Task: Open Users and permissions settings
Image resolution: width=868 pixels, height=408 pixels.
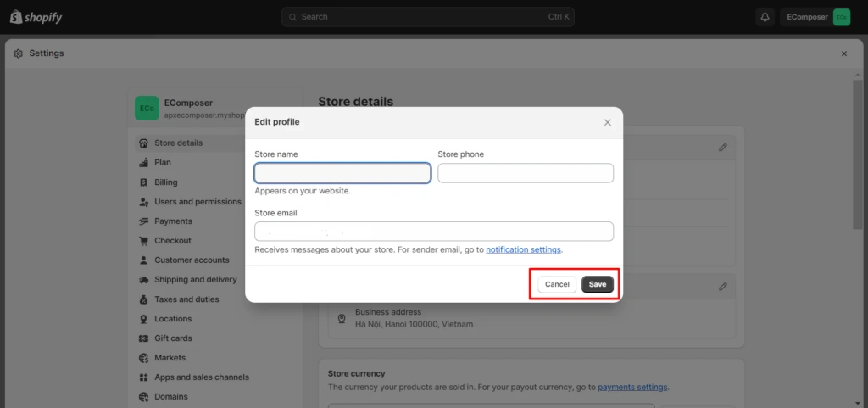Action: [198, 202]
